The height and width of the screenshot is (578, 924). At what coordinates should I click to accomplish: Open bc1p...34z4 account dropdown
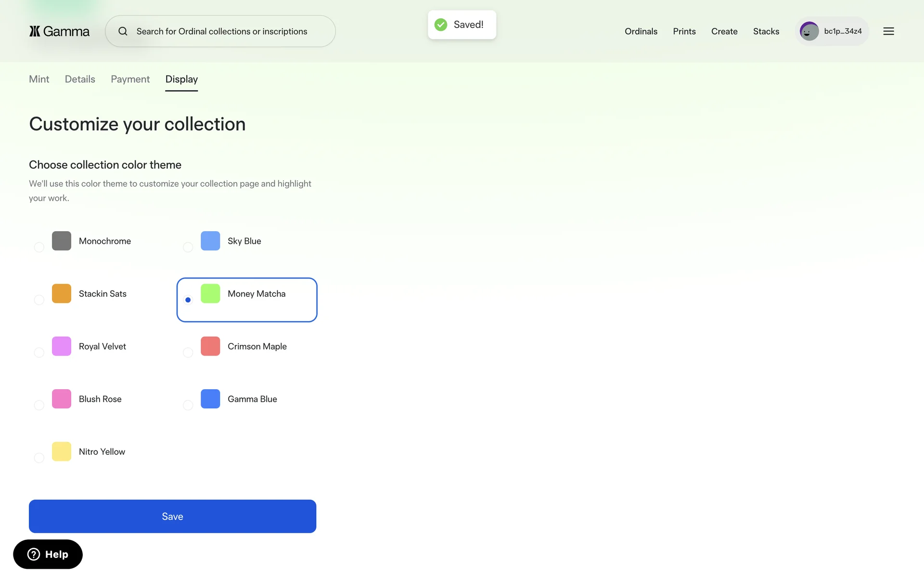tap(843, 31)
